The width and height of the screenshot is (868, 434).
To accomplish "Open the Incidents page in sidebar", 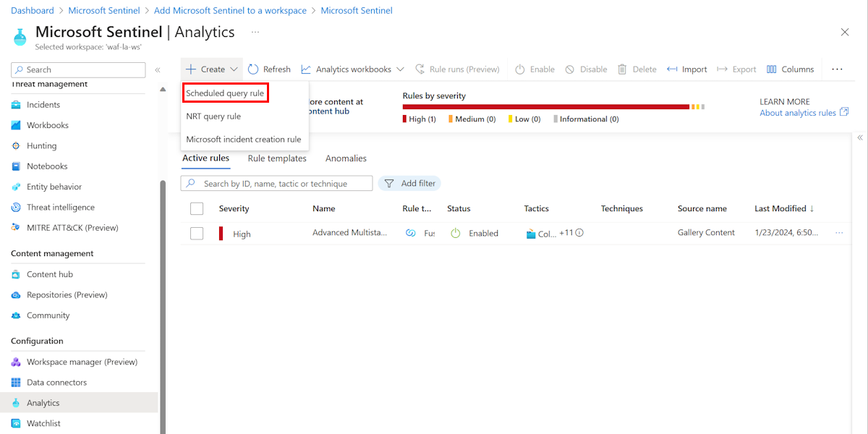I will tap(43, 105).
